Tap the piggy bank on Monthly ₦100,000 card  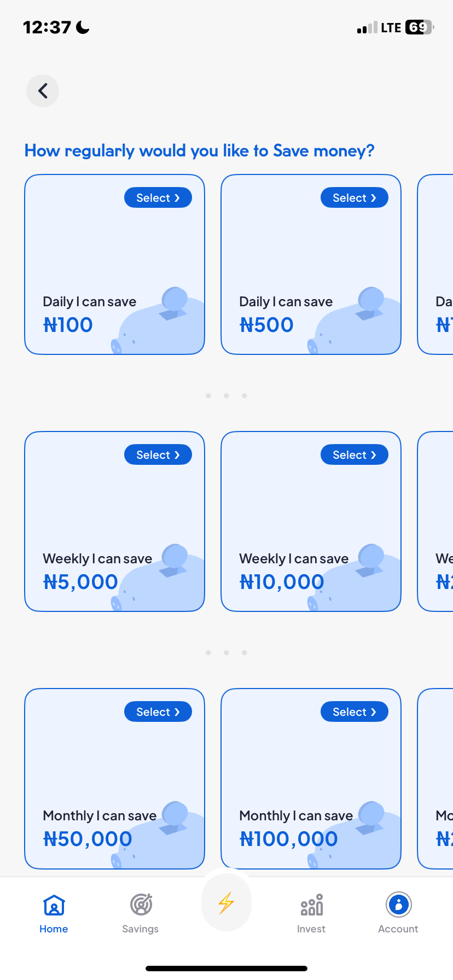point(361,837)
